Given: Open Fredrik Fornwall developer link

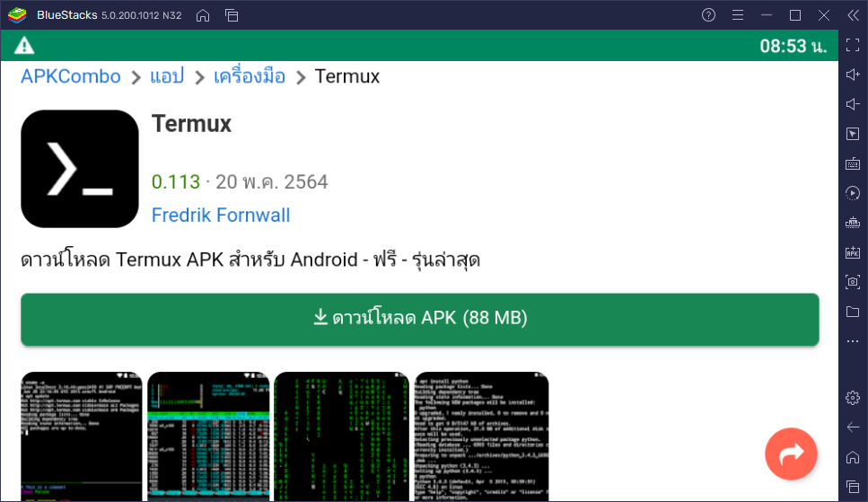Looking at the screenshot, I should pos(221,215).
